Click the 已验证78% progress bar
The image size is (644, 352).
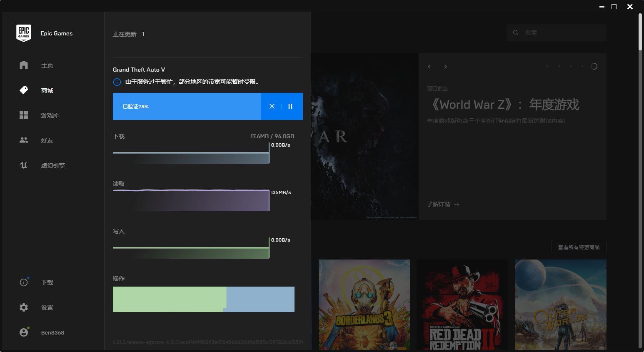point(187,106)
